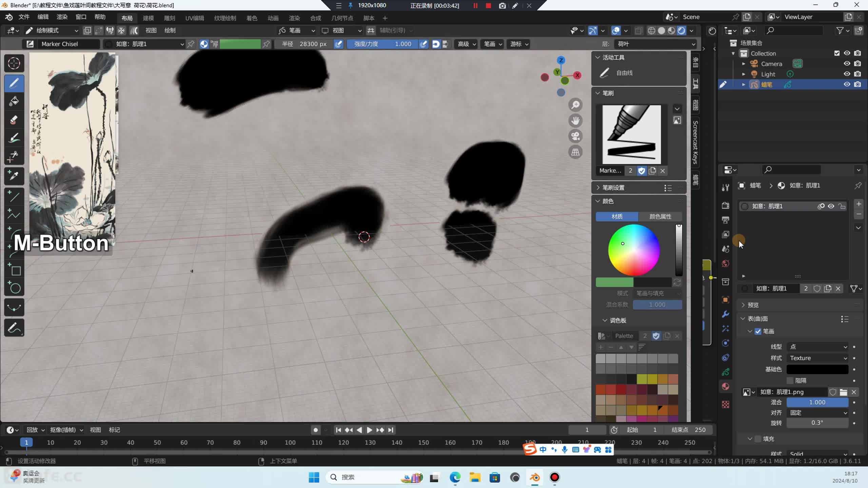Select the Cursor tool in left toolbar

click(14, 63)
